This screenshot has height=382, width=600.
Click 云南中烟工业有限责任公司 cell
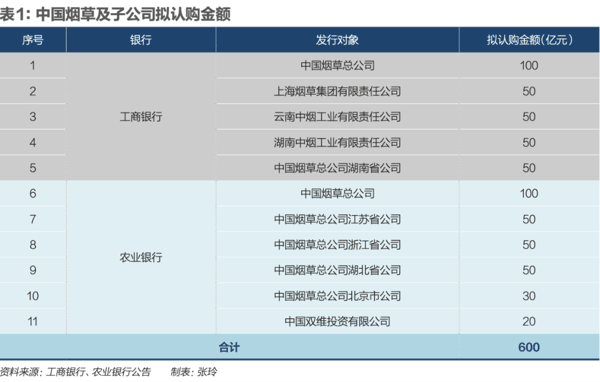tap(338, 117)
